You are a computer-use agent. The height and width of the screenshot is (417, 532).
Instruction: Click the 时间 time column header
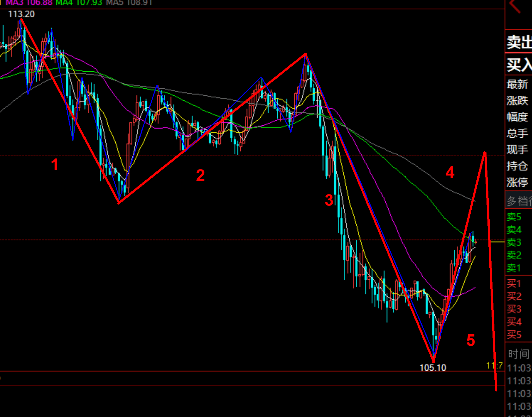pos(519,354)
